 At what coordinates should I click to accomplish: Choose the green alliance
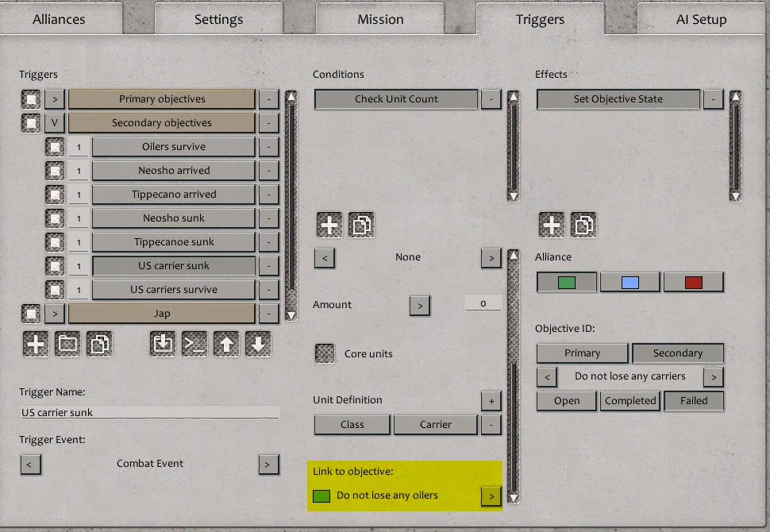point(567,282)
